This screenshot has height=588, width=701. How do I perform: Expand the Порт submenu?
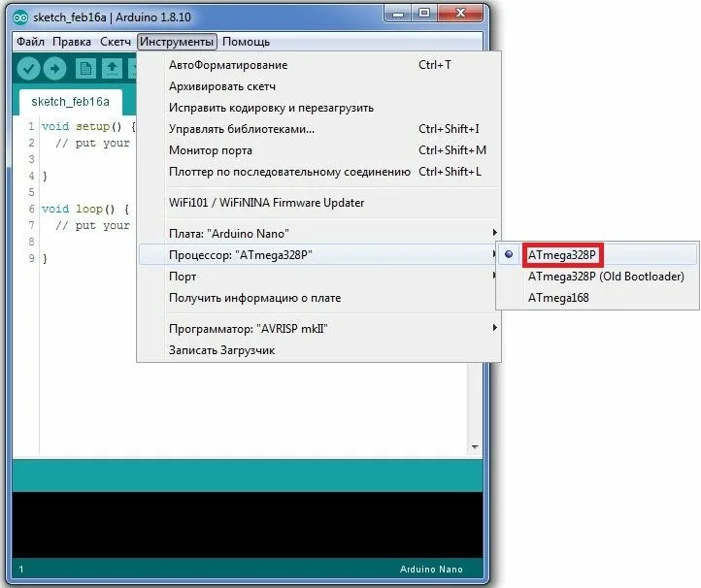pos(319,277)
